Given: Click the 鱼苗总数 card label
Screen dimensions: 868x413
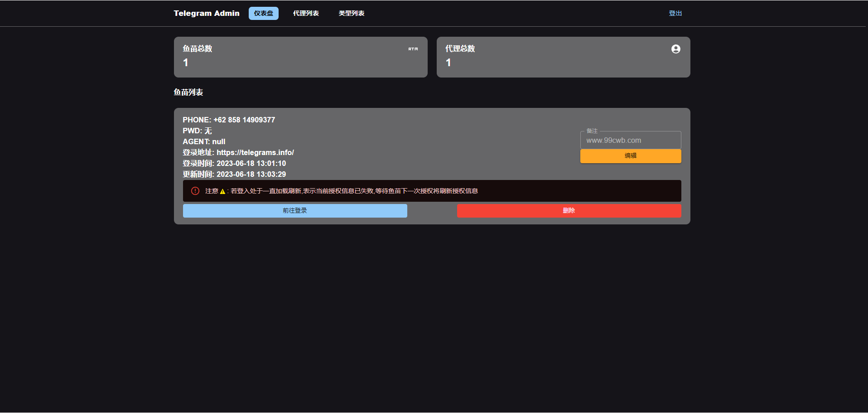Looking at the screenshot, I should tap(198, 49).
